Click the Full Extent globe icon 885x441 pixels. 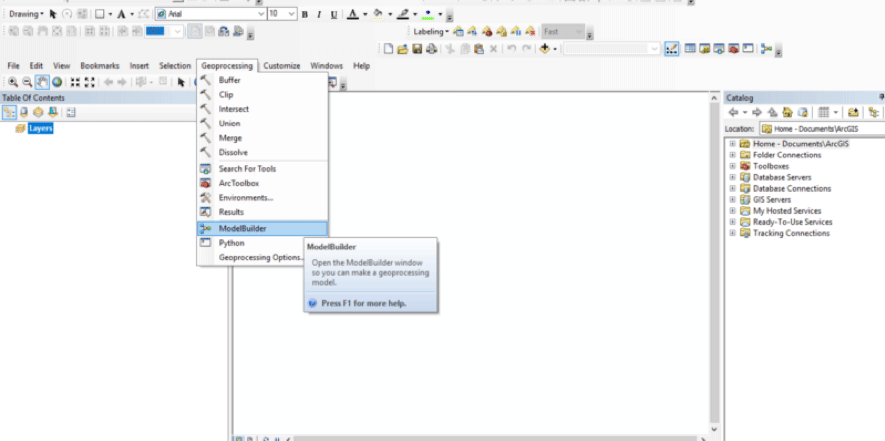57,82
